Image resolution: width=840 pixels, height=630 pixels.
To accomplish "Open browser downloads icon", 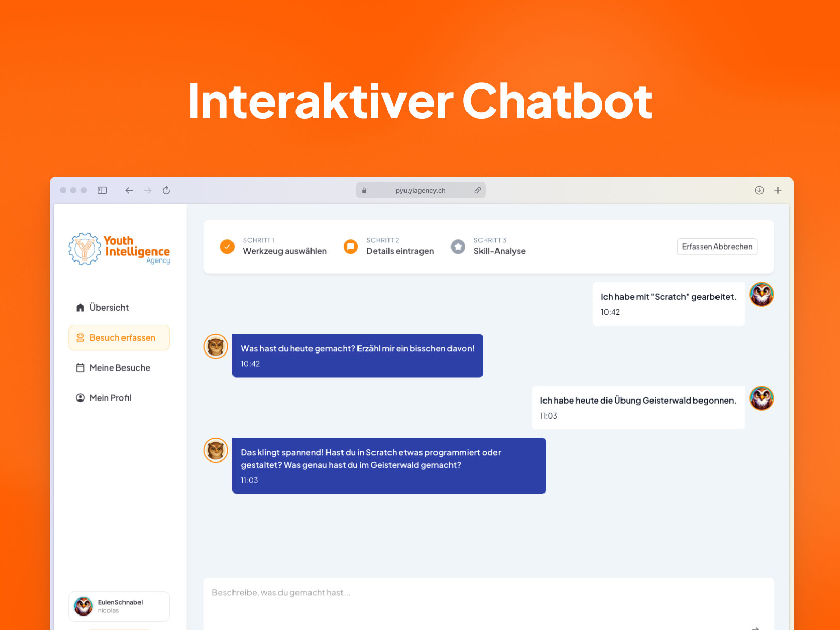I will tap(759, 190).
